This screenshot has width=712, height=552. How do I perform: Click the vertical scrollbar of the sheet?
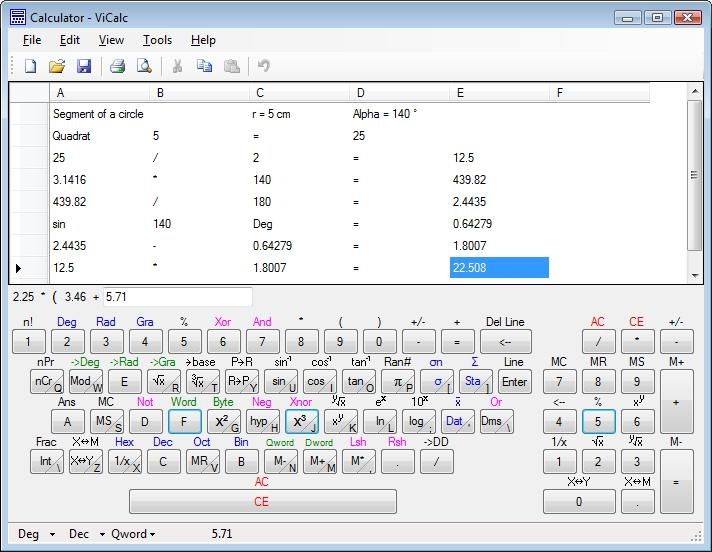tap(695, 176)
